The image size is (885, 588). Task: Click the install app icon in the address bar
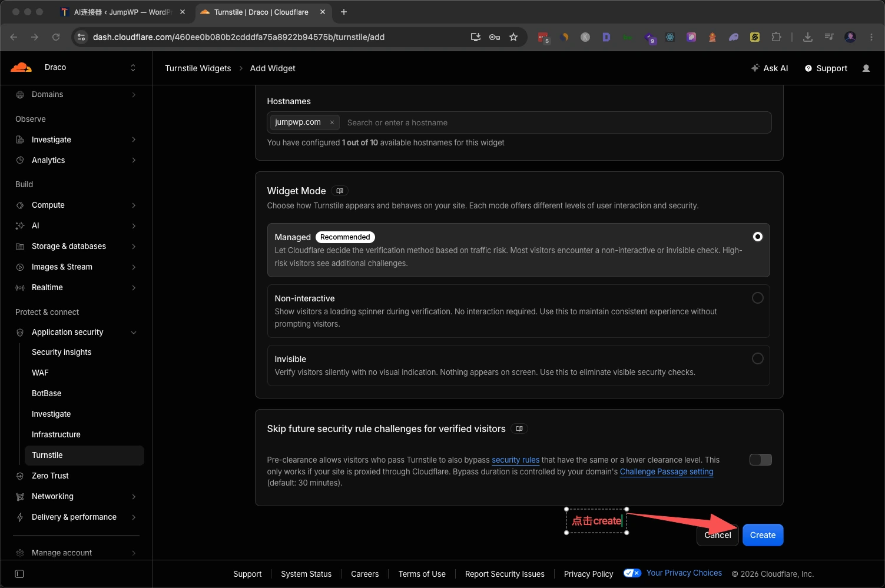476,37
